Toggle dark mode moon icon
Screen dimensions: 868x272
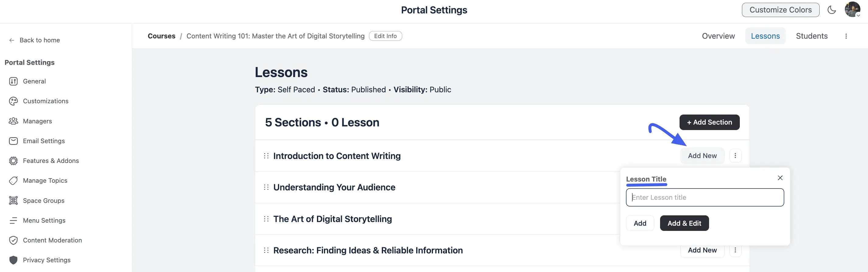[x=831, y=10]
